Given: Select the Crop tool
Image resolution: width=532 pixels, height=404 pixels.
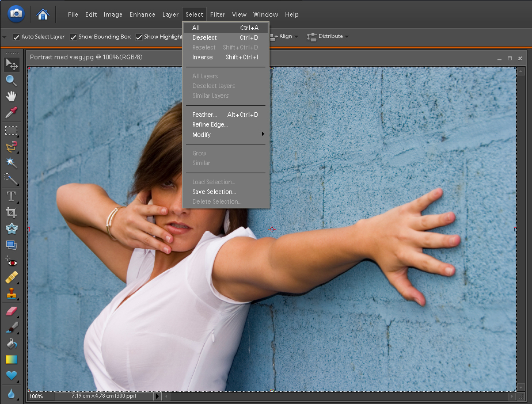Looking at the screenshot, I should [11, 212].
